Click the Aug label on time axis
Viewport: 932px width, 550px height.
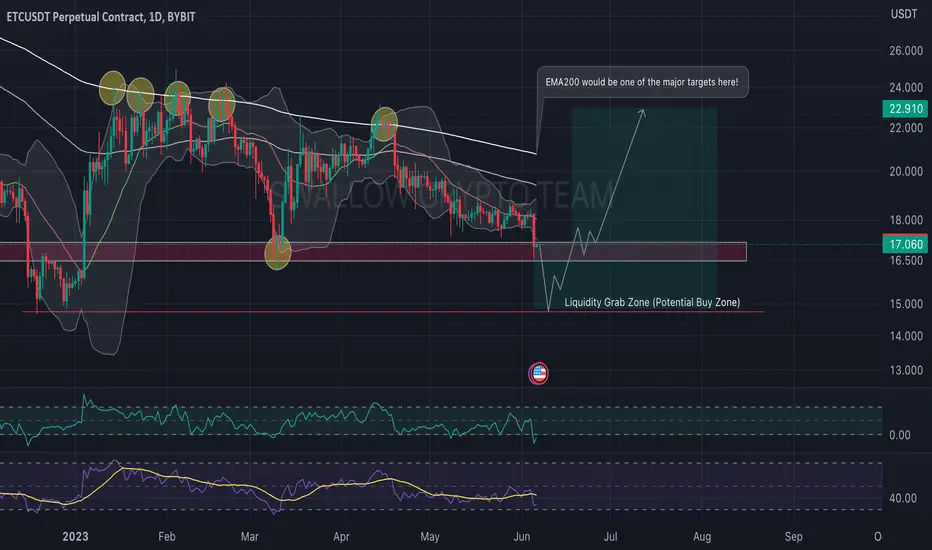coord(702,536)
